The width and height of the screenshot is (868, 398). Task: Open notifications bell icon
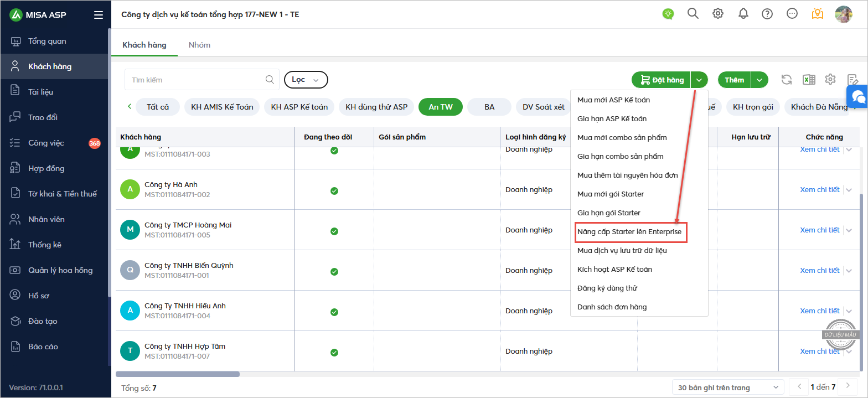[x=743, y=14]
